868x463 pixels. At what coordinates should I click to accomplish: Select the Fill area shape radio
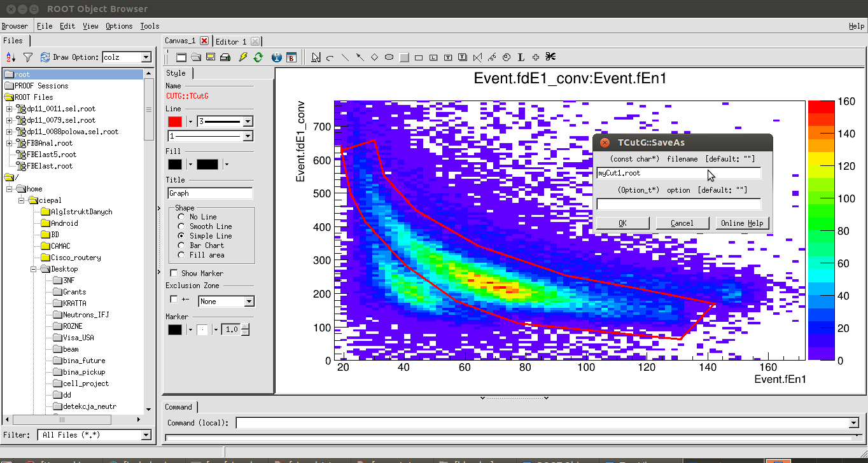[181, 255]
